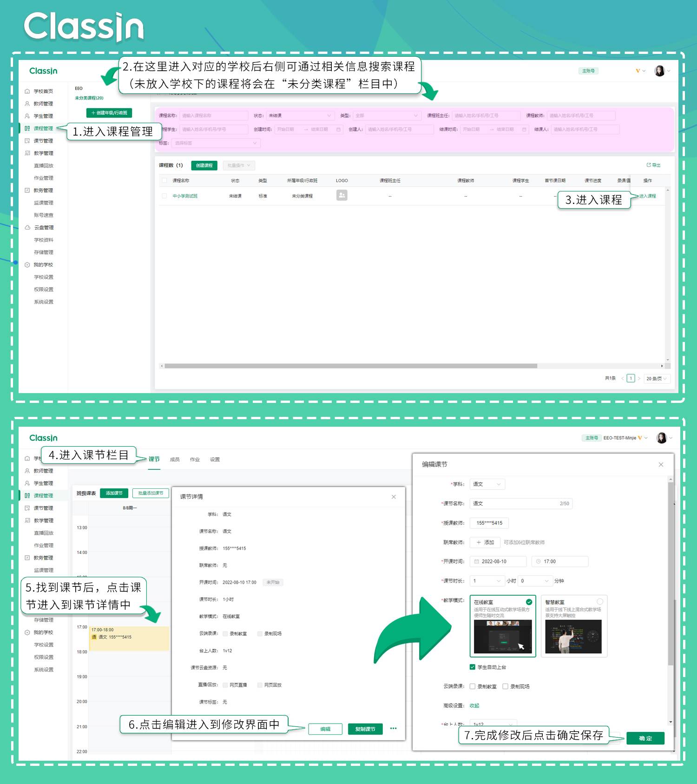Click the 复制课节 button

pyautogui.click(x=365, y=729)
